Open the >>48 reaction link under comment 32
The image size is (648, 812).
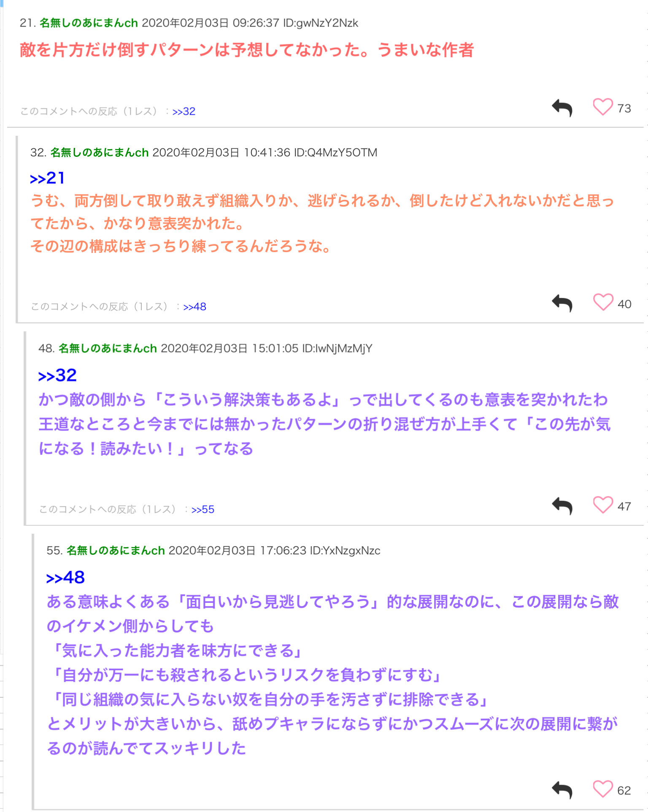[194, 307]
